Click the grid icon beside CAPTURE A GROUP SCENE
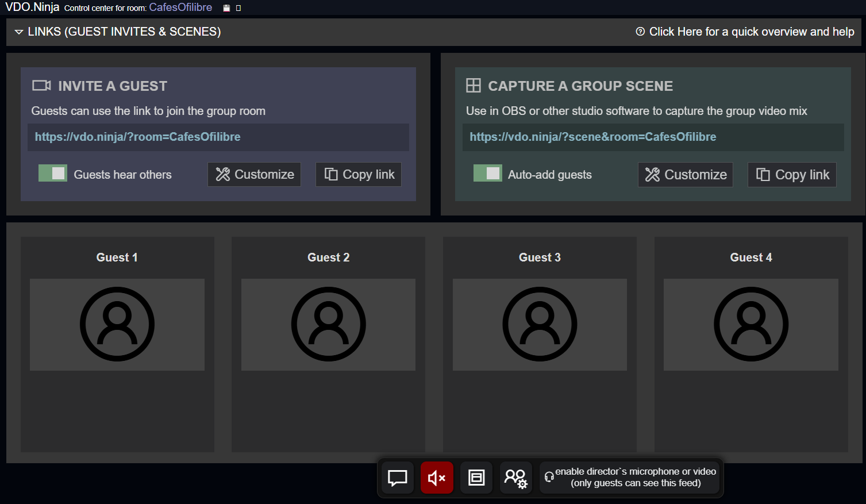 pos(474,86)
